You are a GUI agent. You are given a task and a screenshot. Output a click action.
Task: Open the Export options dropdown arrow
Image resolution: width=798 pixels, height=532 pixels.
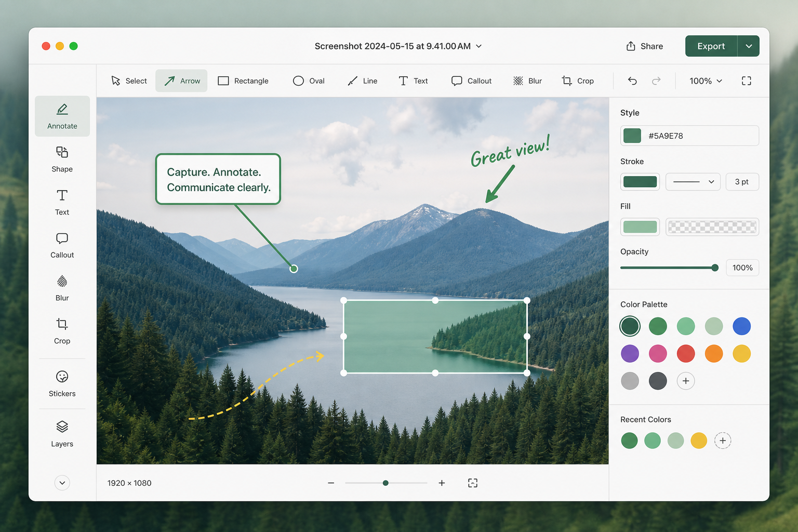click(749, 46)
